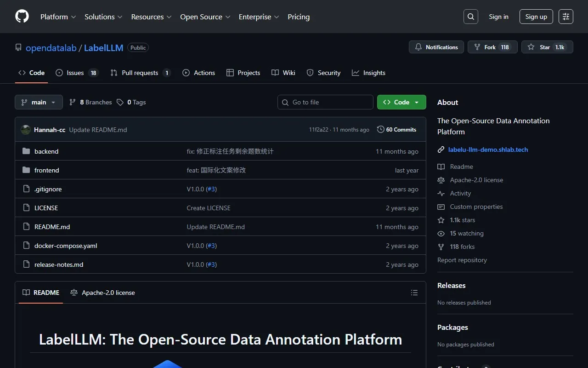Open the labelu-llm-demo.shlab.tech link
Screen dimensions: 588x368
pos(488,149)
